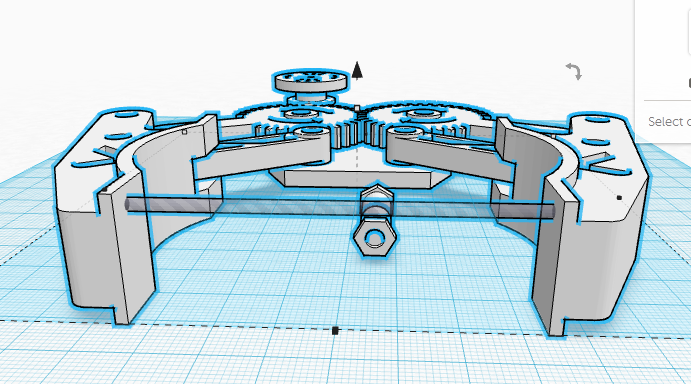
Task: Click the curved rotation arrow handle
Action: pos(574,71)
